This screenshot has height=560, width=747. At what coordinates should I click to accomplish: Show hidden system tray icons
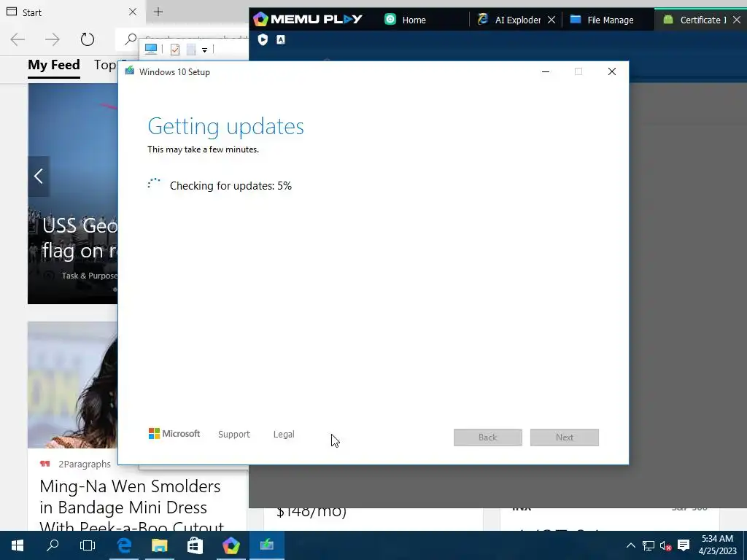[631, 545]
